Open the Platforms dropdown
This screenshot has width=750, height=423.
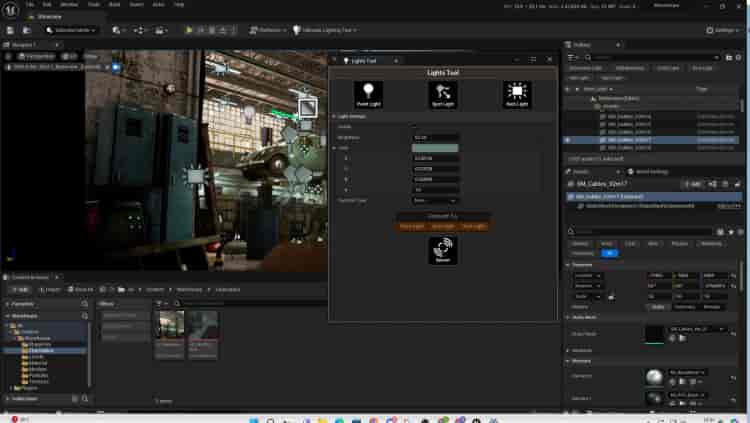pyautogui.click(x=267, y=30)
